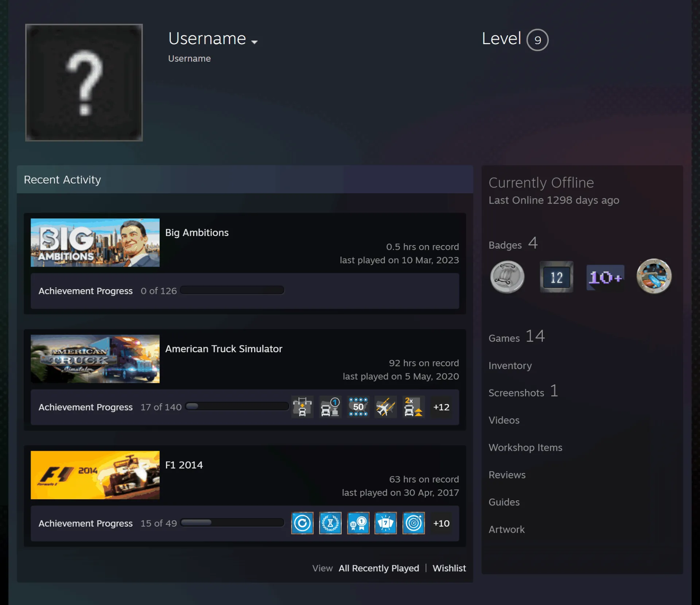This screenshot has height=605, width=700.
Task: Click the F1 2014 number 7 achievement
Action: coord(386,523)
